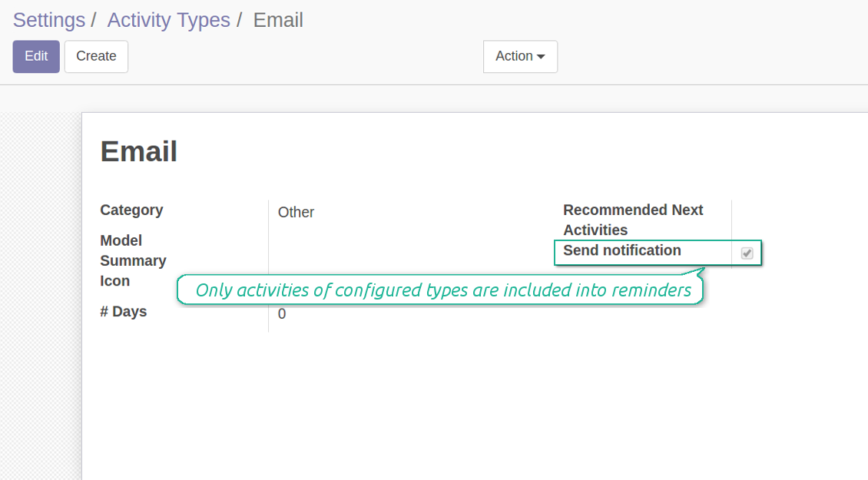The width and height of the screenshot is (868, 480).
Task: Click the # Days field label
Action: (123, 311)
